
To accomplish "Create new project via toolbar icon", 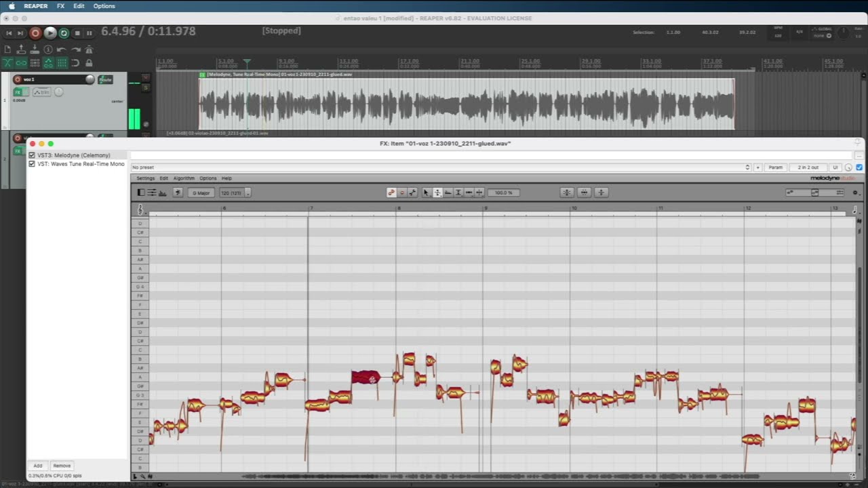I will pyautogui.click(x=7, y=49).
